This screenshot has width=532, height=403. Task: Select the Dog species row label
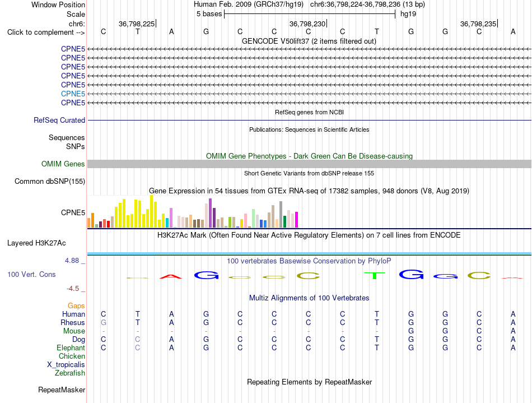tap(78, 340)
